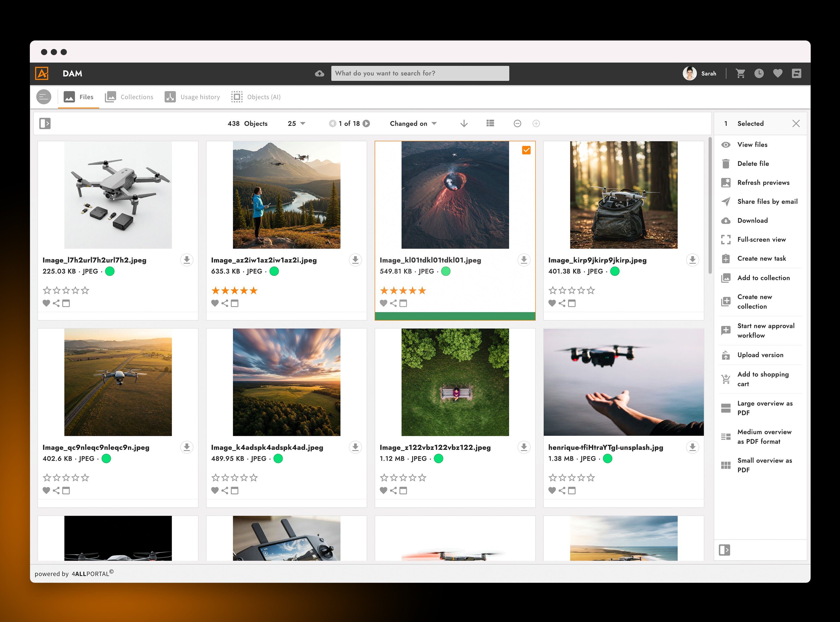Open the Refresh previews action
Image resolution: width=840 pixels, height=622 pixels.
763,183
